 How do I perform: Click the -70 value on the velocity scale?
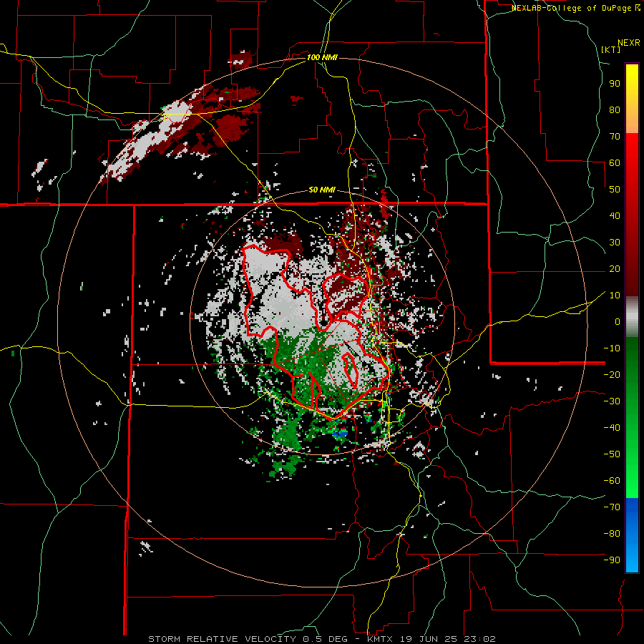(x=612, y=507)
